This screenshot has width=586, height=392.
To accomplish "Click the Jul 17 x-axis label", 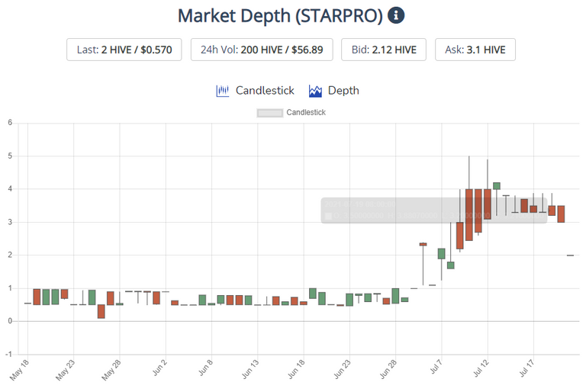I will click(x=526, y=368).
